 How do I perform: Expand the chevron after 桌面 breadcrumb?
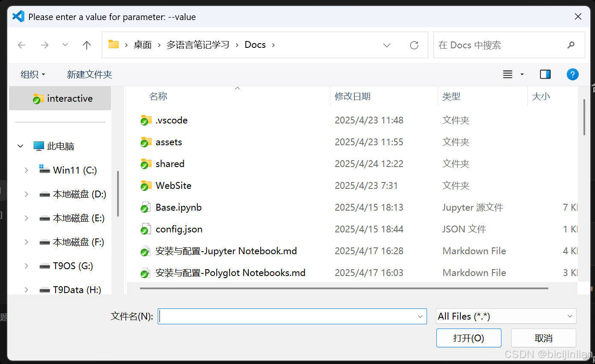click(159, 45)
